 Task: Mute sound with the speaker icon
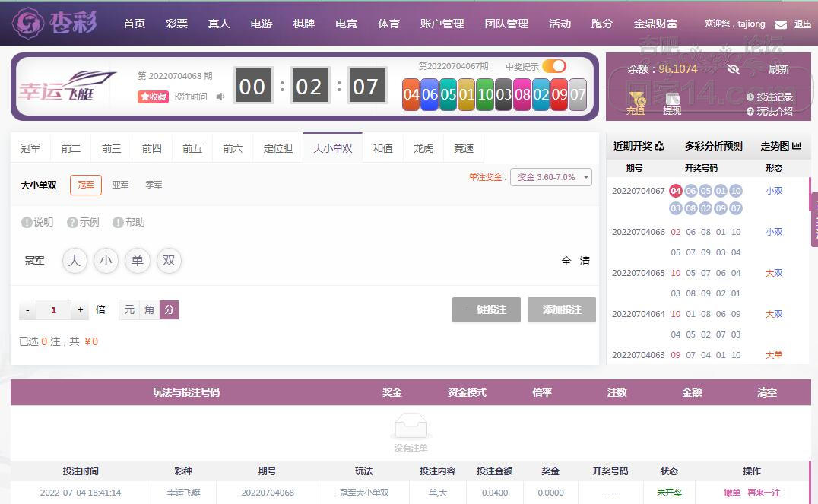(220, 97)
